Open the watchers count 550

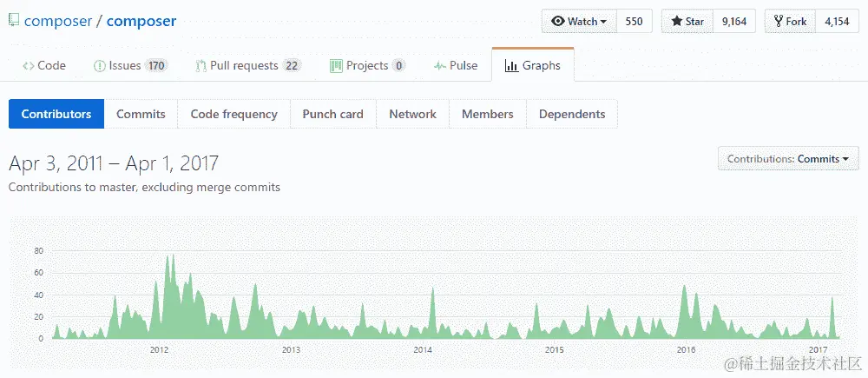coord(635,21)
